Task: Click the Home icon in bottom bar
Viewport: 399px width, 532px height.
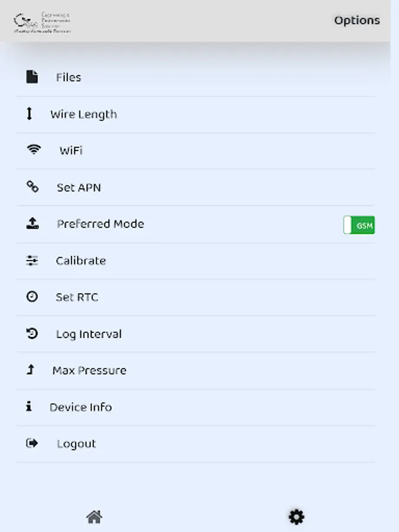Action: (x=95, y=516)
